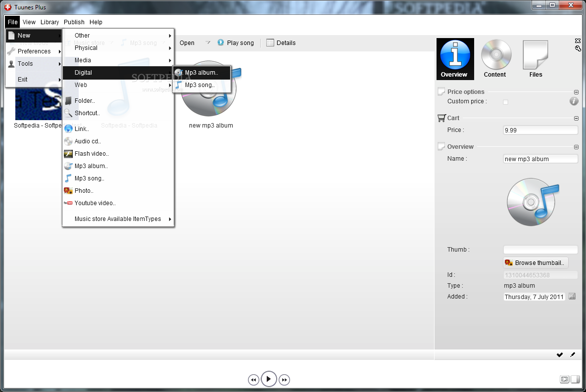Choose the Shortcut.. menu entry
This screenshot has width=586, height=392.
[x=118, y=113]
